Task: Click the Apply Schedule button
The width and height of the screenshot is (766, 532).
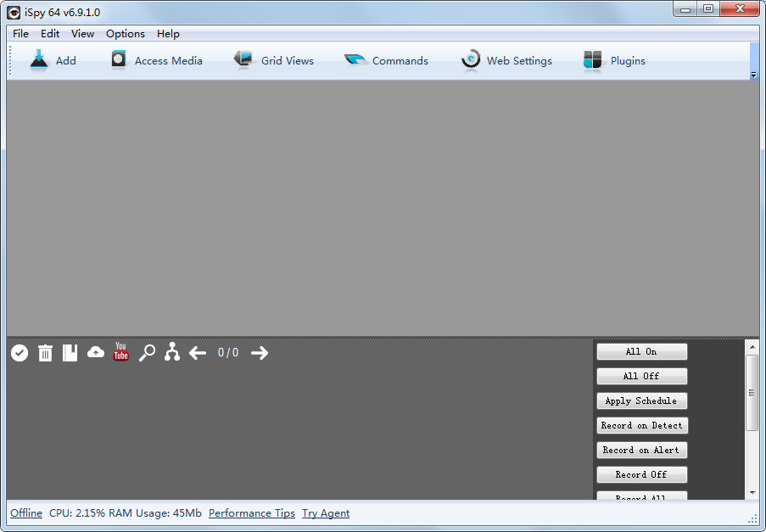Action: pos(642,400)
